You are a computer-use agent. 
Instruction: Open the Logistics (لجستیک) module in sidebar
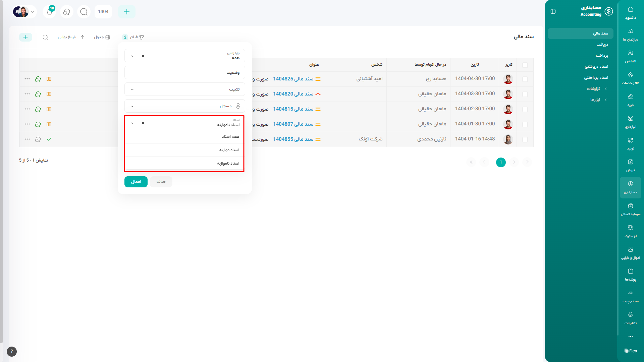(630, 231)
